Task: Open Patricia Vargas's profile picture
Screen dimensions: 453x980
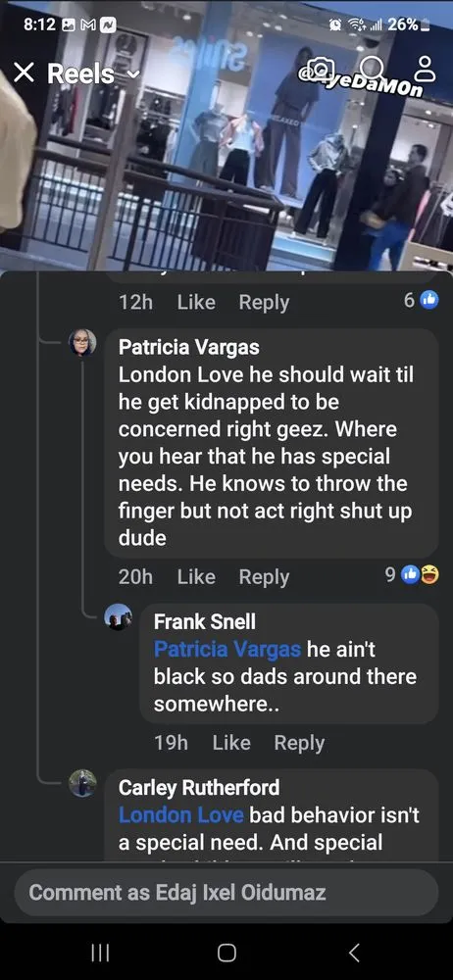Action: click(x=82, y=342)
